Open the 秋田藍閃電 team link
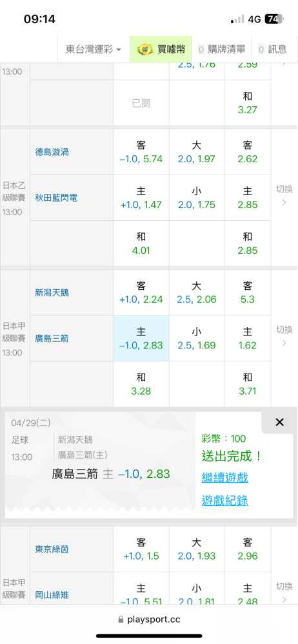This screenshot has width=298, height=644. [56, 198]
